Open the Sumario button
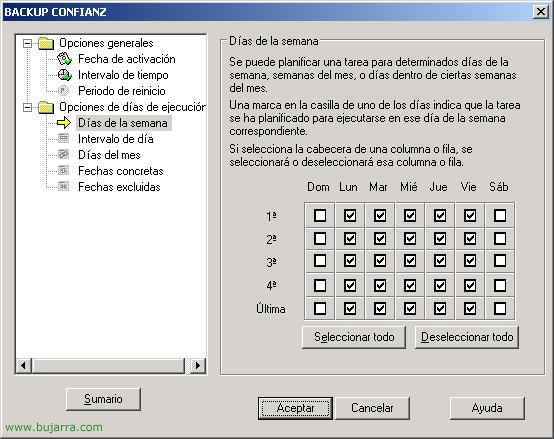 tap(103, 399)
